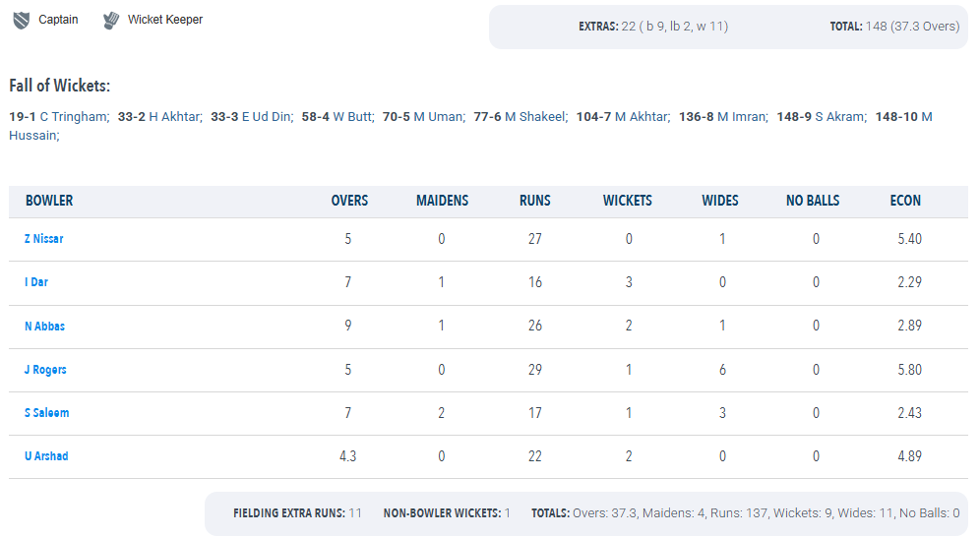Screen dimensions: 980x537
Task: Click the BOWLER column header
Action: 49,201
